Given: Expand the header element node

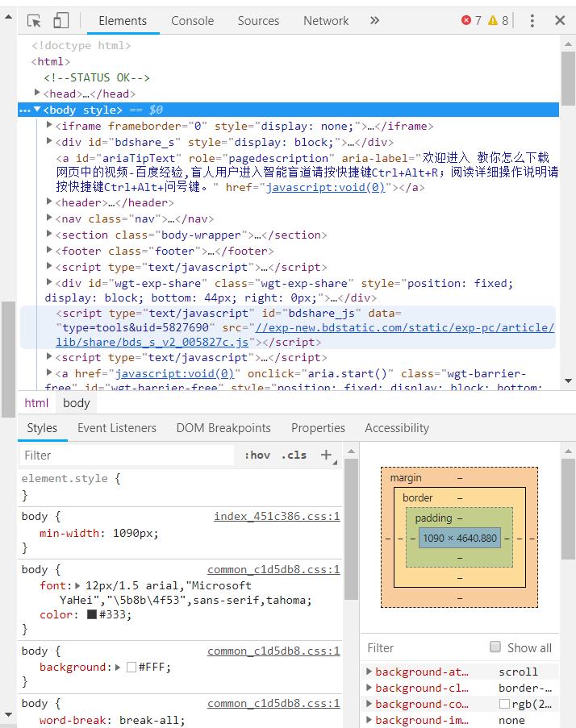Looking at the screenshot, I should point(49,201).
